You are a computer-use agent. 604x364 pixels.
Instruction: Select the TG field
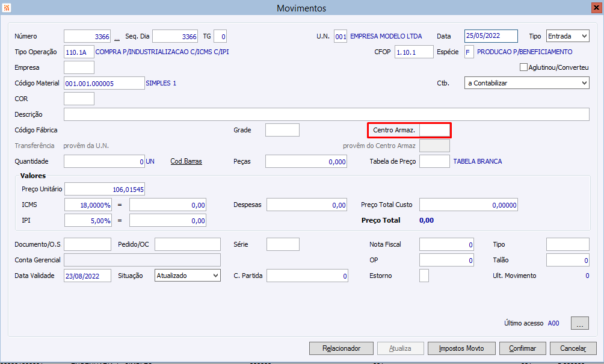(220, 36)
